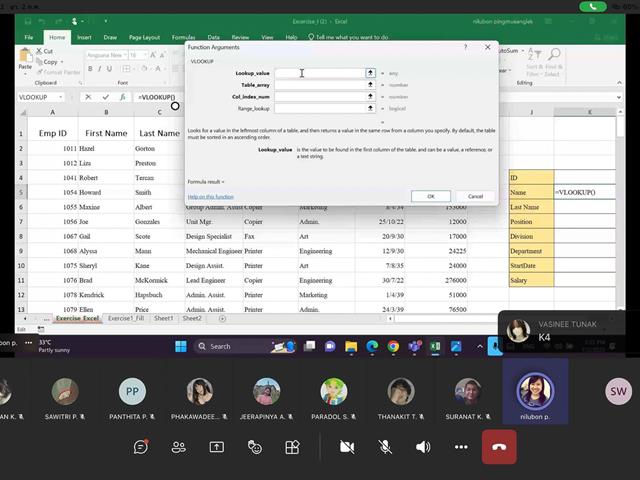Select the Sheet1 sheet tab

point(163,318)
